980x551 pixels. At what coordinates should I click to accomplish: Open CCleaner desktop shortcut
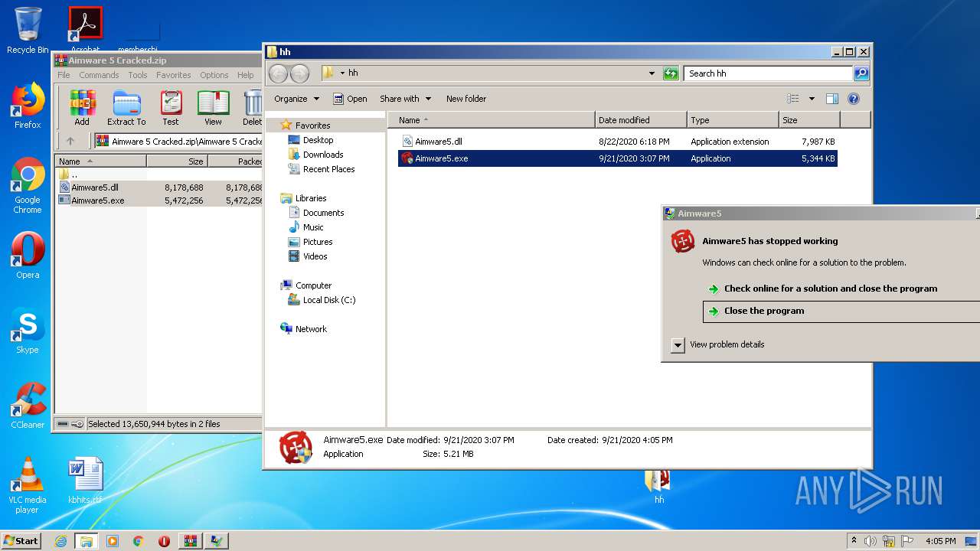[28, 406]
